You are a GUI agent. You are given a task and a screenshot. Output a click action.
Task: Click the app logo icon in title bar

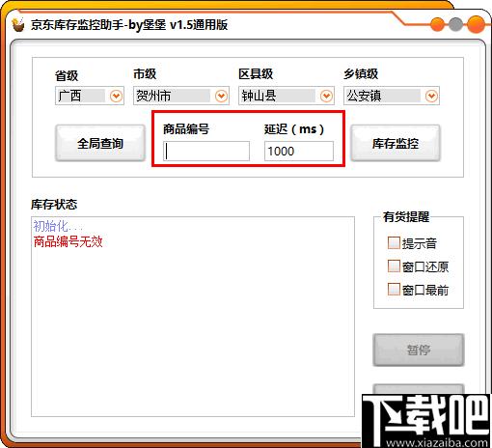click(x=18, y=25)
